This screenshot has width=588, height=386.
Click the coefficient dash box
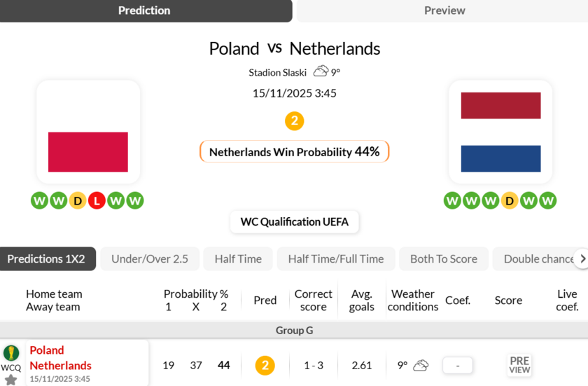click(x=458, y=365)
